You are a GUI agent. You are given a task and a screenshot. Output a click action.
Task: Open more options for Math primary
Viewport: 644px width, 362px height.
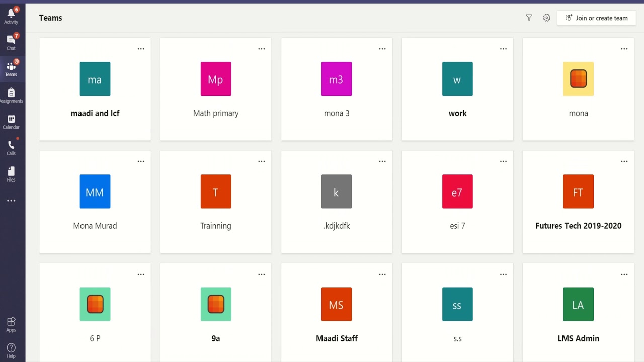(x=262, y=49)
